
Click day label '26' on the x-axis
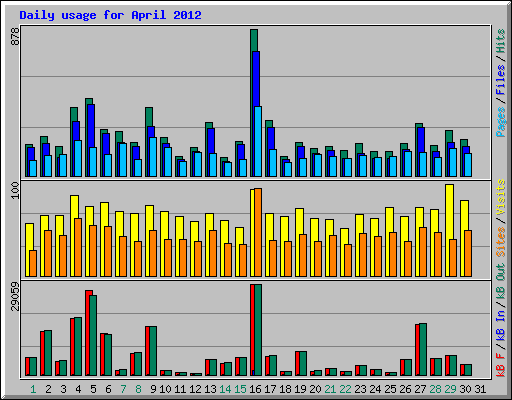click(x=405, y=389)
